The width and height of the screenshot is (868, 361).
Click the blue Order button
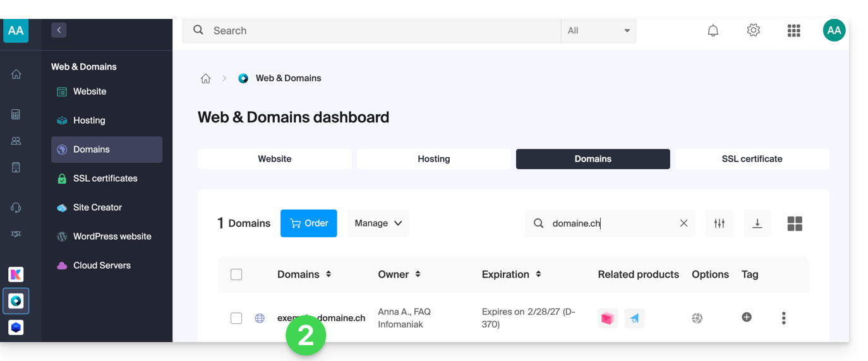[x=308, y=223]
